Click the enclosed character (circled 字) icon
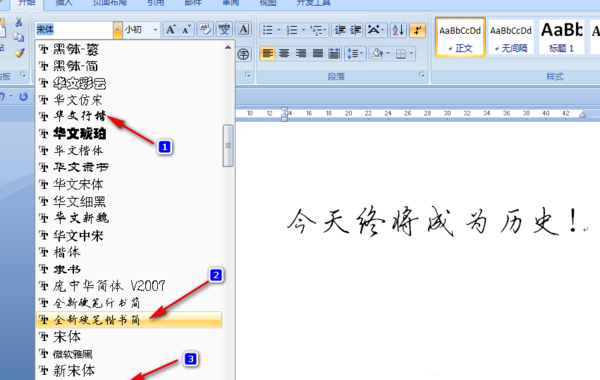The width and height of the screenshot is (600, 380). tap(243, 54)
